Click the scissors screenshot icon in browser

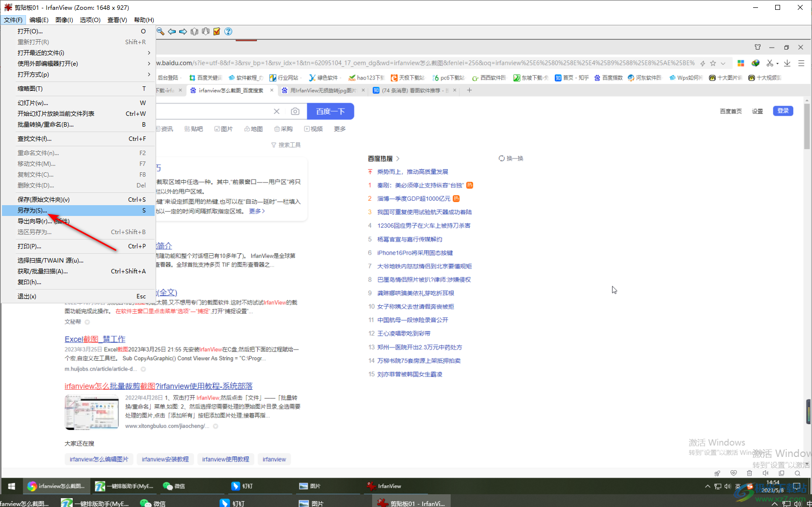click(x=770, y=63)
